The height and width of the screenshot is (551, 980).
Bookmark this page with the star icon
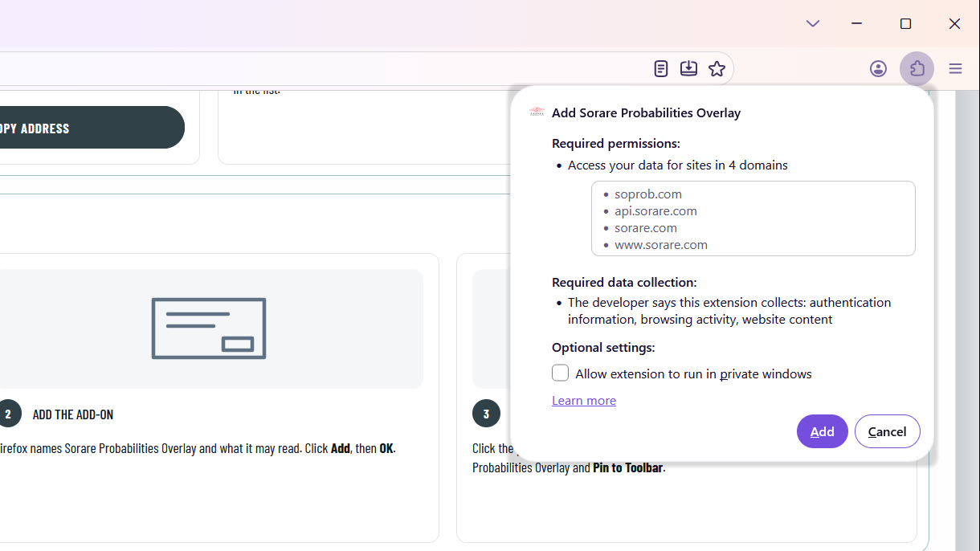coord(717,69)
